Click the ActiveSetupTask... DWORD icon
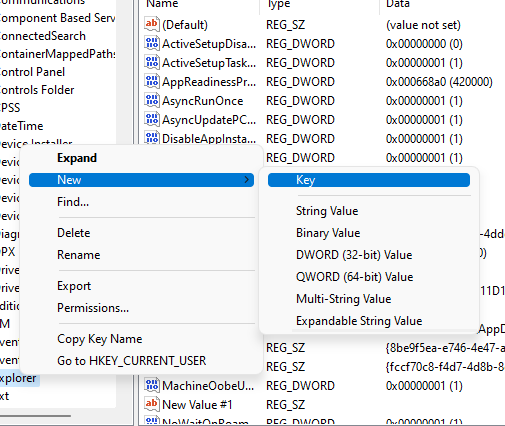The height and width of the screenshot is (426, 505). [x=152, y=63]
